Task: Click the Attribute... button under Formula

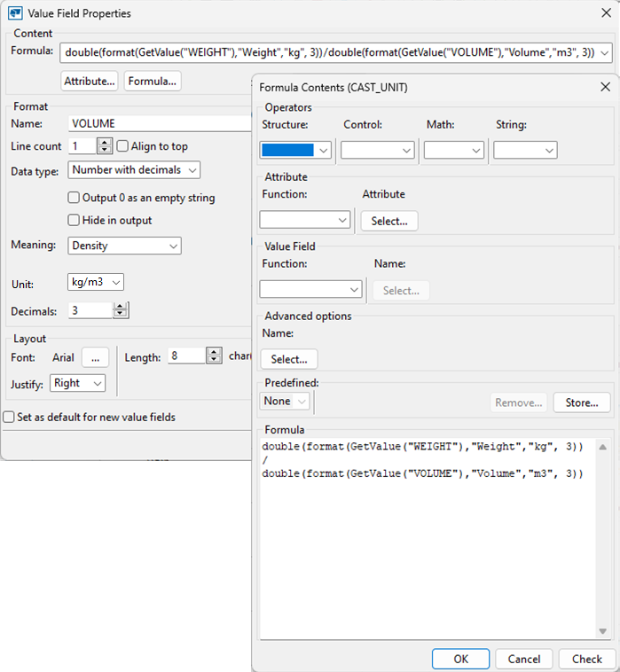Action: click(90, 82)
